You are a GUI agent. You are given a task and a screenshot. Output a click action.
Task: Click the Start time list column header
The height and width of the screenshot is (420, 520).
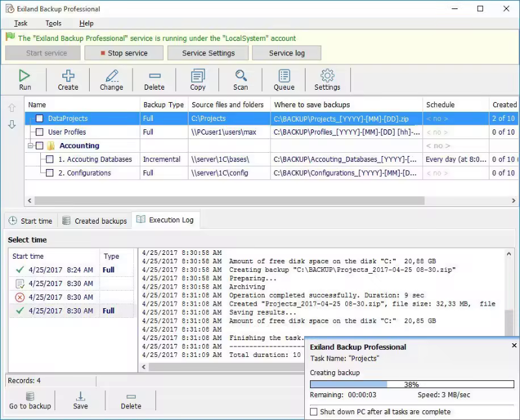[x=55, y=256]
